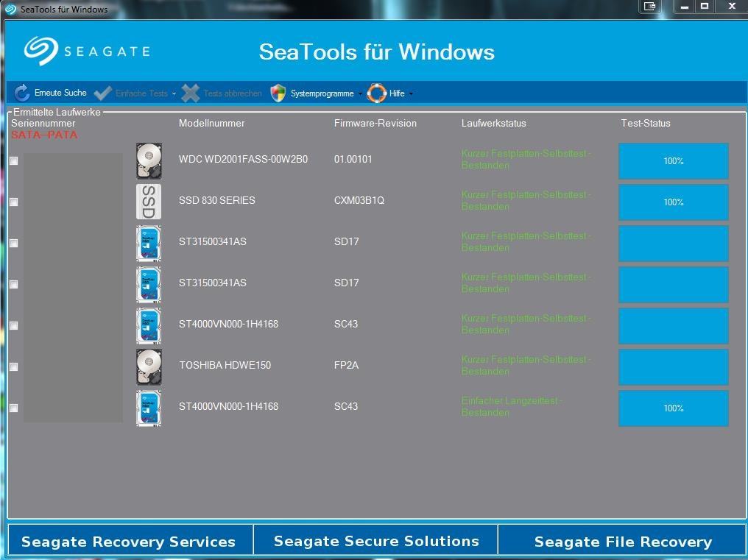
Task: Select the first ST31500341AS drive checkbox
Action: click(x=14, y=244)
